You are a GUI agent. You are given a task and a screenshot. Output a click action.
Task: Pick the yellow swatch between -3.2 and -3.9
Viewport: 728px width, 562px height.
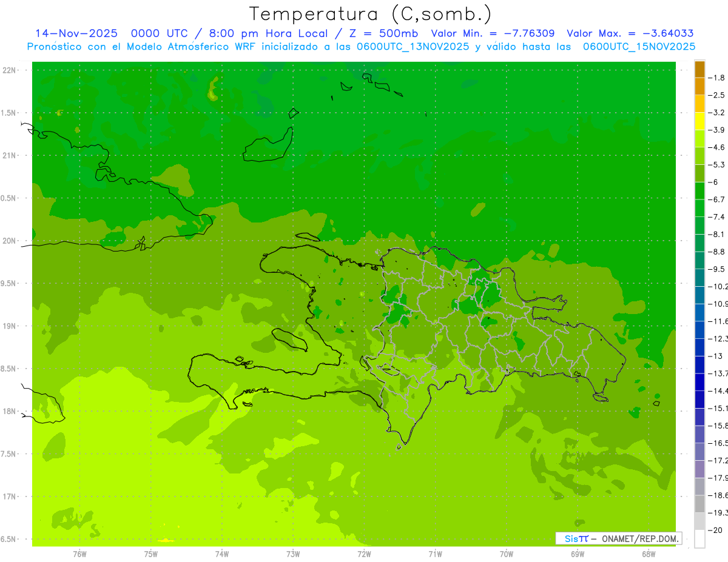pos(699,121)
